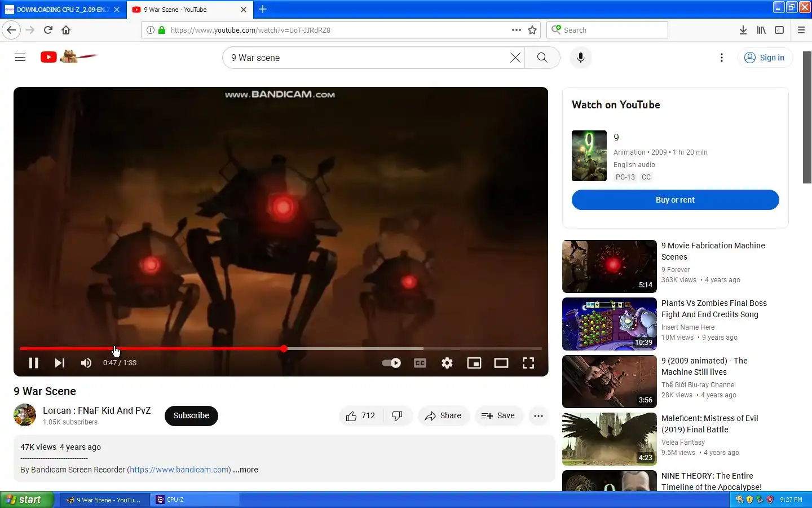Open browser home page

pos(66,30)
